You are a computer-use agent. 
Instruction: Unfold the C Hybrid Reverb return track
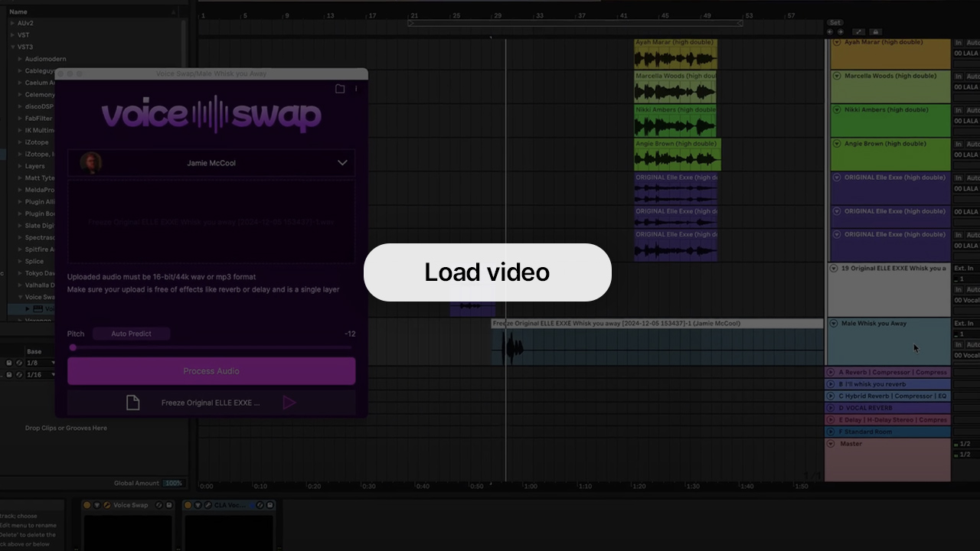[x=831, y=396]
